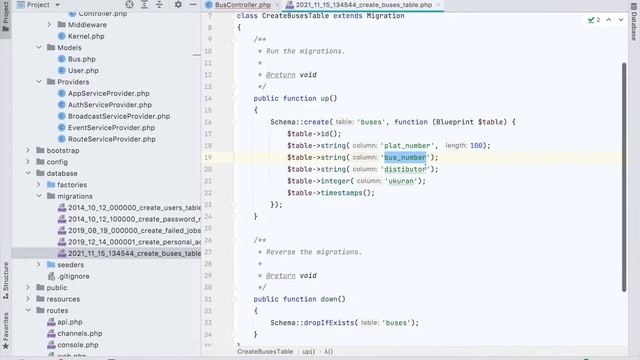Image resolution: width=640 pixels, height=360 pixels.
Task: Collapse the migrations folder
Action: pyautogui.click(x=39, y=196)
